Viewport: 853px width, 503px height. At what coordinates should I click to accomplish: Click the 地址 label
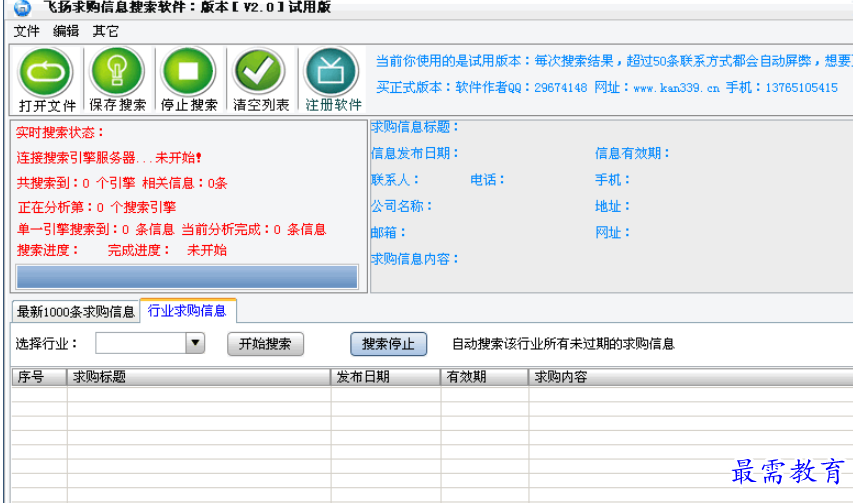[613, 206]
